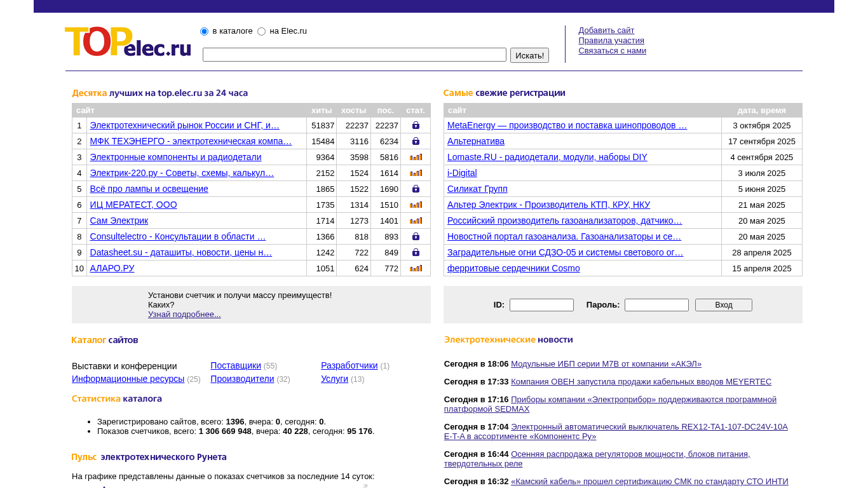Open the Производители catalog category
This screenshot has height=488, width=868.
point(242,379)
